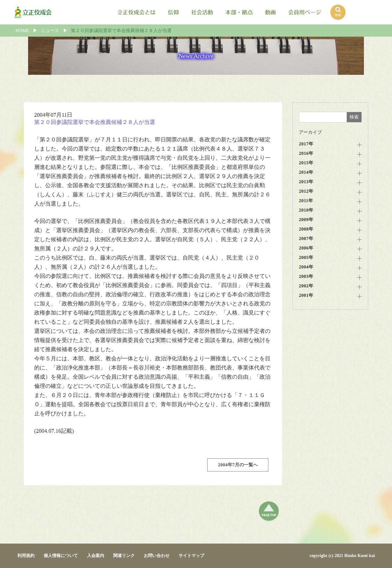
Task: Click the (2004.07.16記載) note
Action: [54, 431]
